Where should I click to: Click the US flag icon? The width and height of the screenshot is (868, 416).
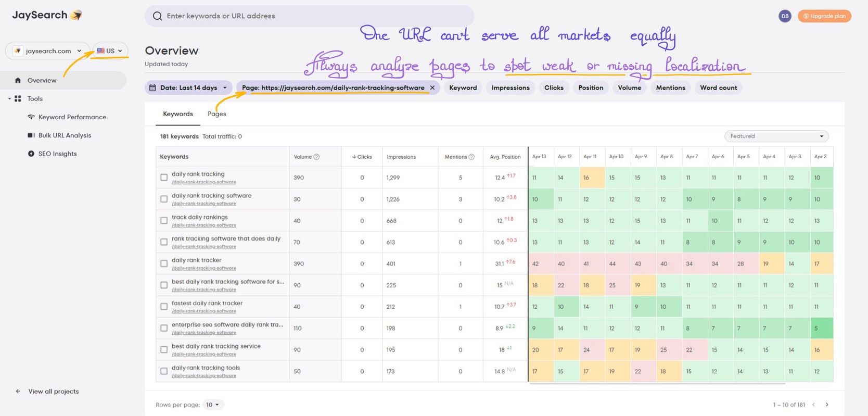point(100,51)
